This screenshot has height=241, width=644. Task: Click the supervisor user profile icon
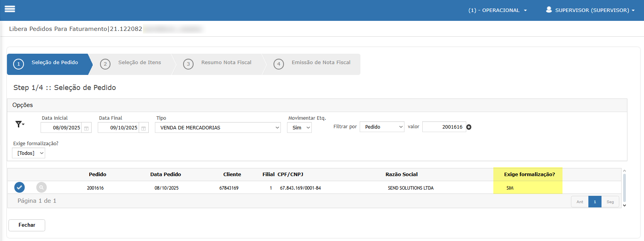(549, 10)
